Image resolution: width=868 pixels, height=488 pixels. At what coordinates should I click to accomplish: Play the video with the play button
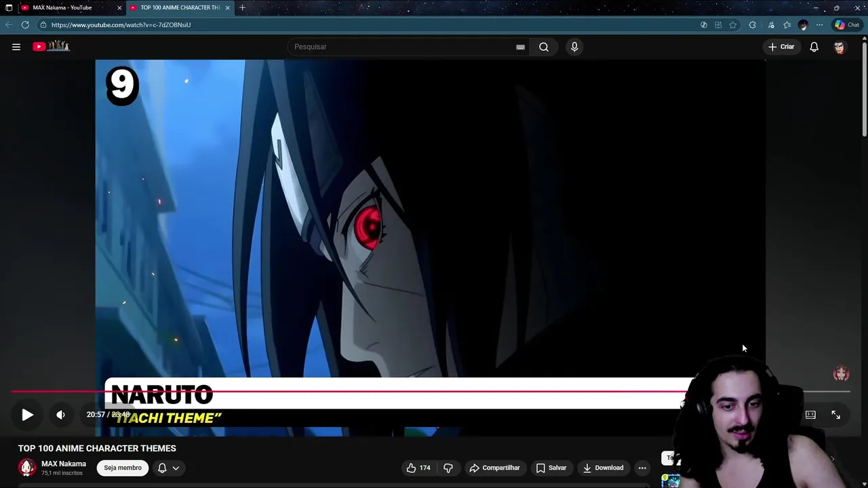pos(27,415)
